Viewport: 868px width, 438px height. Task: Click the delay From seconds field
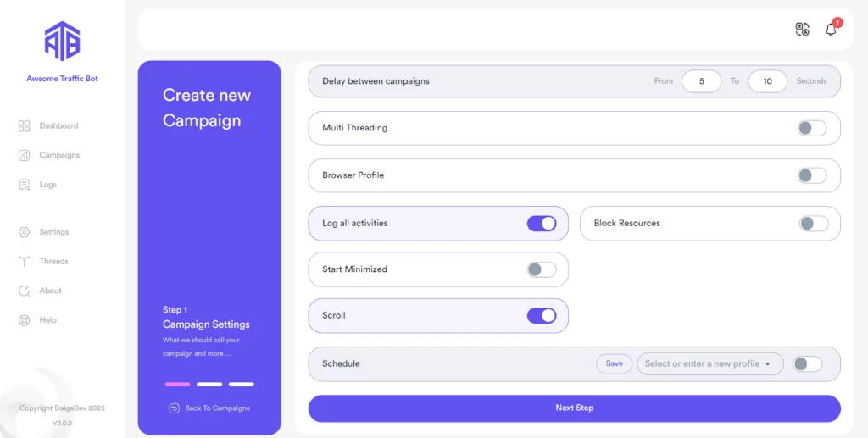(x=701, y=81)
